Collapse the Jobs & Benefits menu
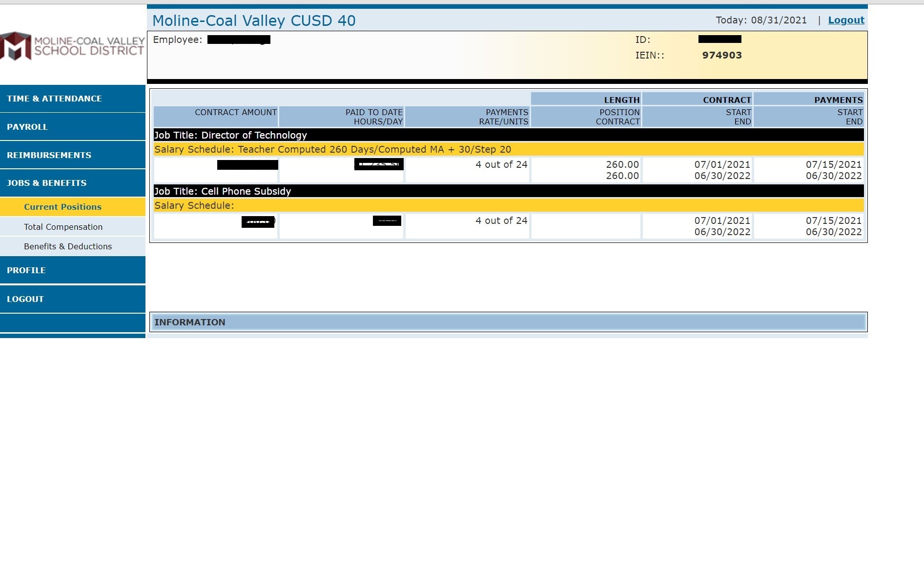This screenshot has width=924, height=581. point(46,183)
